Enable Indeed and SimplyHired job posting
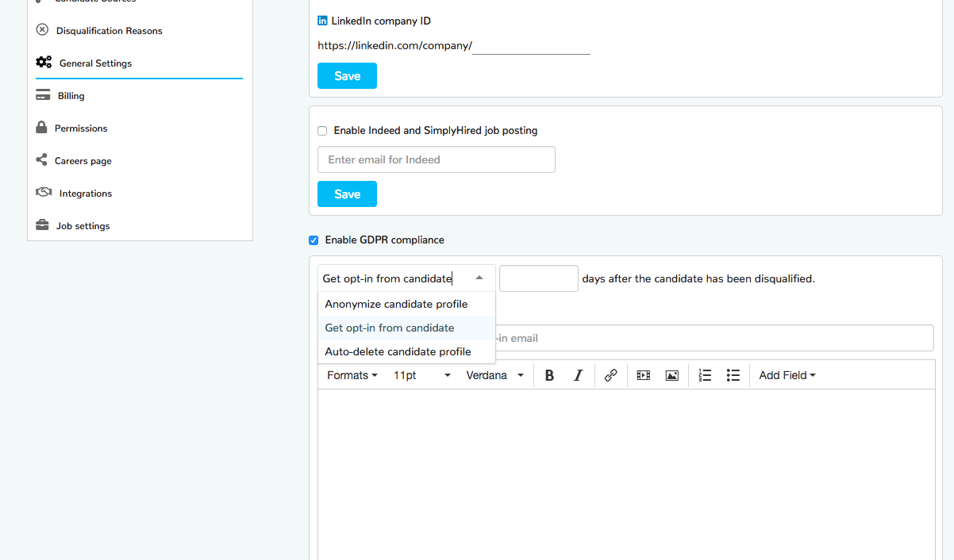Viewport: 954px width, 560px height. click(x=322, y=131)
